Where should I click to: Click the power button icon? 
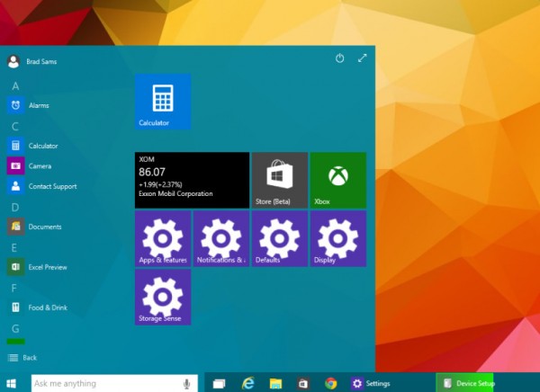340,58
